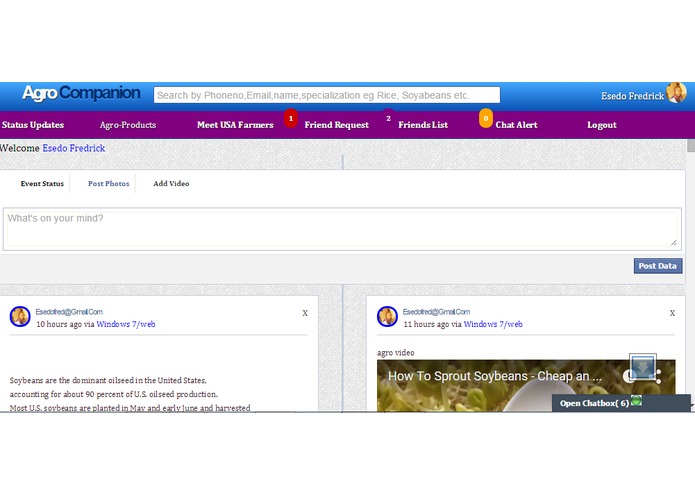Open the Status Updates menu
The height and width of the screenshot is (494, 695).
pos(33,125)
